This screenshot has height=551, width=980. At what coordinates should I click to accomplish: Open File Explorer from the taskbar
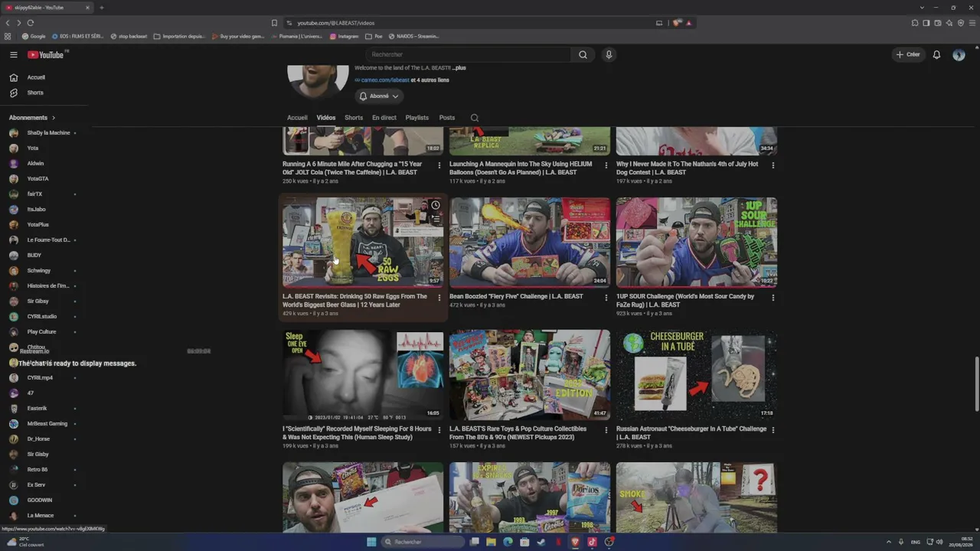pyautogui.click(x=491, y=542)
